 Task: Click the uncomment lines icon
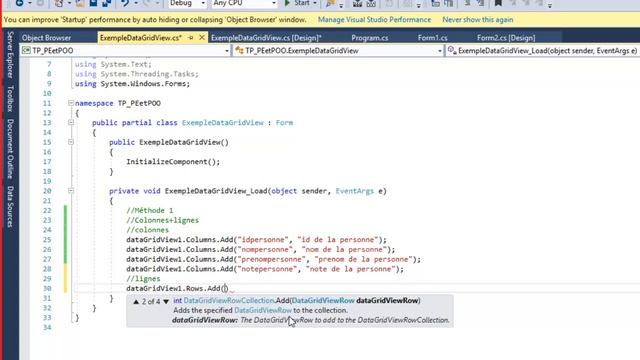tap(480, 3)
